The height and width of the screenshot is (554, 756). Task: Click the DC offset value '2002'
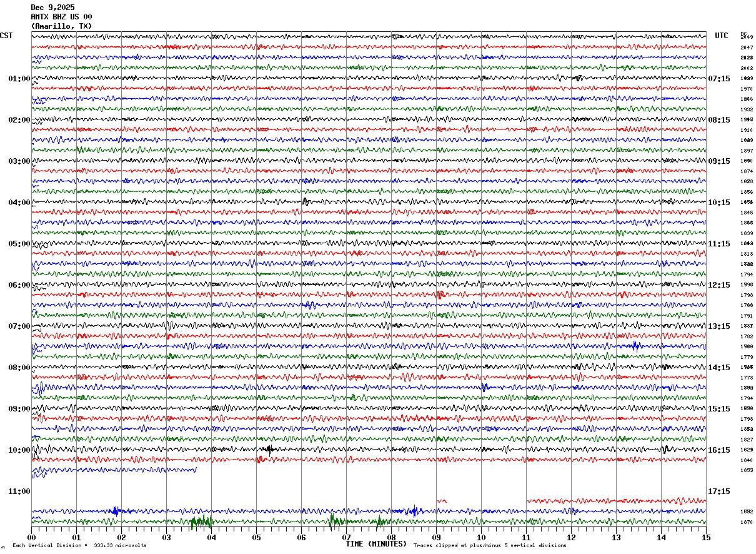pos(747,68)
